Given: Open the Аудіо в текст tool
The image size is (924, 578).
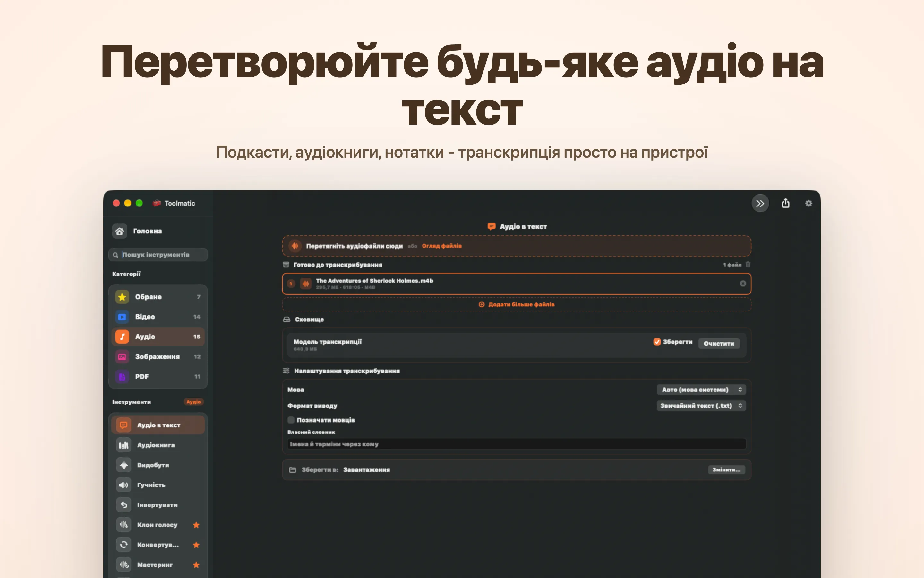Looking at the screenshot, I should point(158,425).
